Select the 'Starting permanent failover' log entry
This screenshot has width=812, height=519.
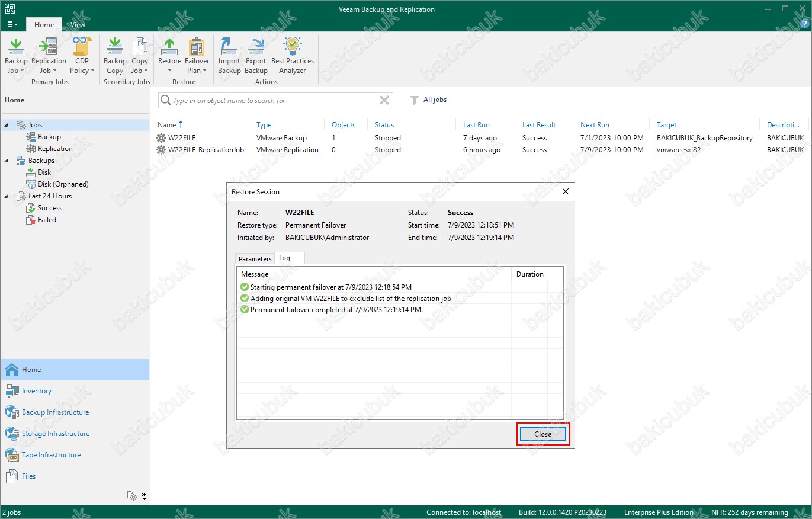pyautogui.click(x=331, y=287)
